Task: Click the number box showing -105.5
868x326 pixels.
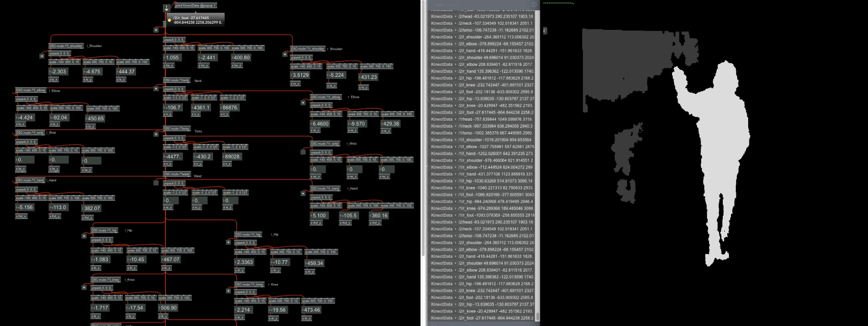Action: pyautogui.click(x=349, y=216)
